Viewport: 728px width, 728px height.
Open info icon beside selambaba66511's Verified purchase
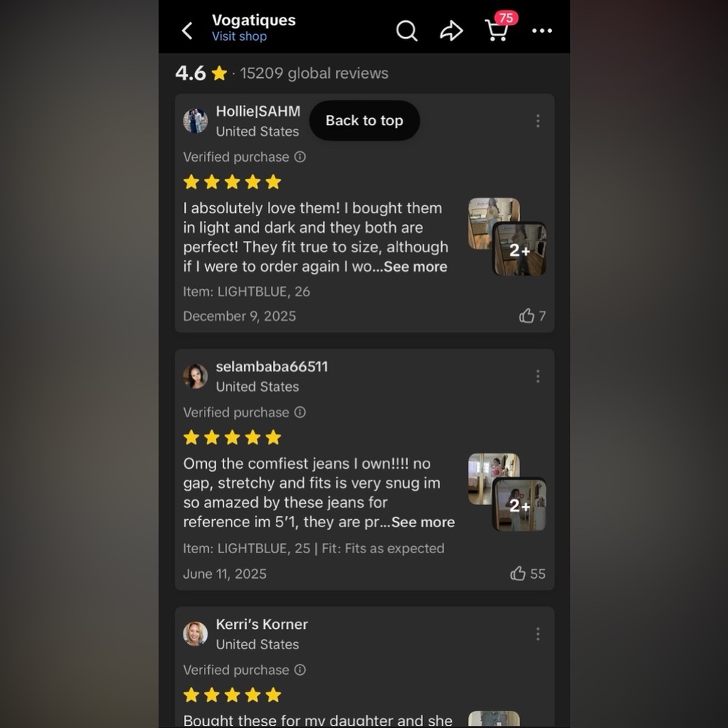pos(300,412)
